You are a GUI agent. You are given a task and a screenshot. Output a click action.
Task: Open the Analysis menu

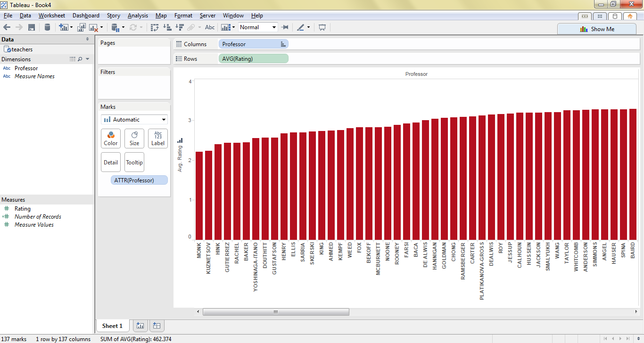click(x=138, y=16)
